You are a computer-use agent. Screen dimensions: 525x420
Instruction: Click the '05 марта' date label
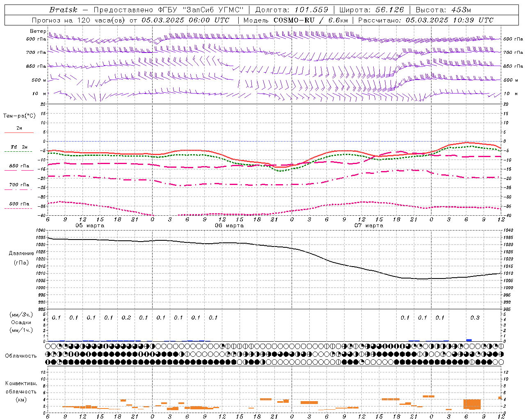pos(90,226)
